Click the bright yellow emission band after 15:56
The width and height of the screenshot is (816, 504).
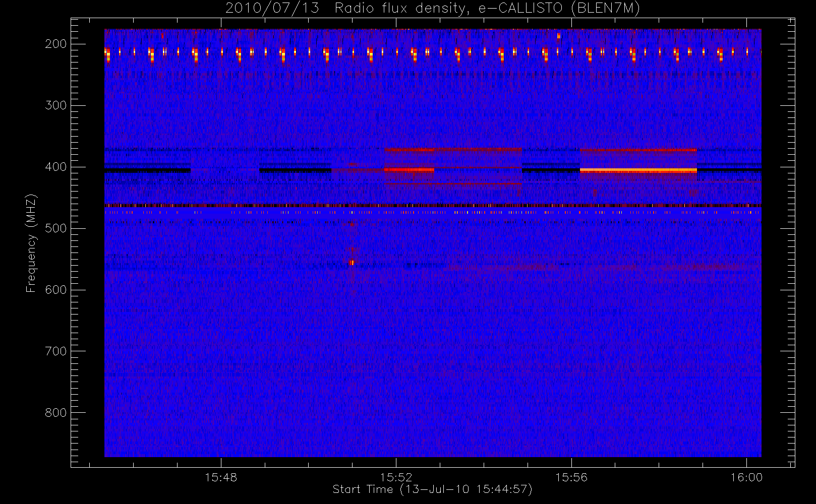click(638, 170)
